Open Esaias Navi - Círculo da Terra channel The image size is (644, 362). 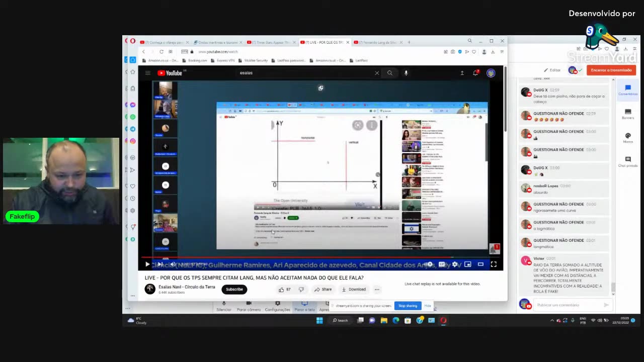[187, 287]
